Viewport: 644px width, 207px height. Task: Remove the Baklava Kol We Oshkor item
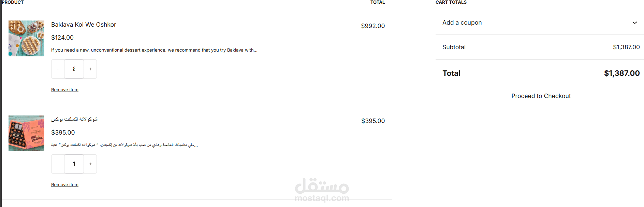point(65,90)
